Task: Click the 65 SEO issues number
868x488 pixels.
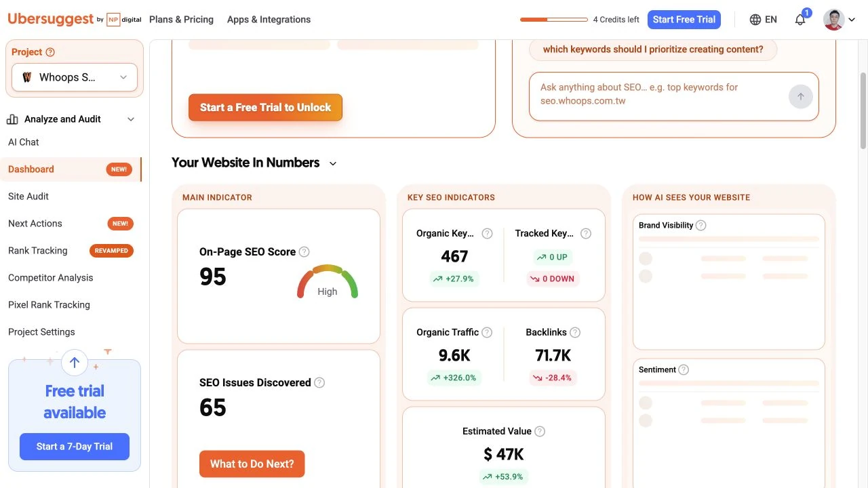Action: point(213,407)
